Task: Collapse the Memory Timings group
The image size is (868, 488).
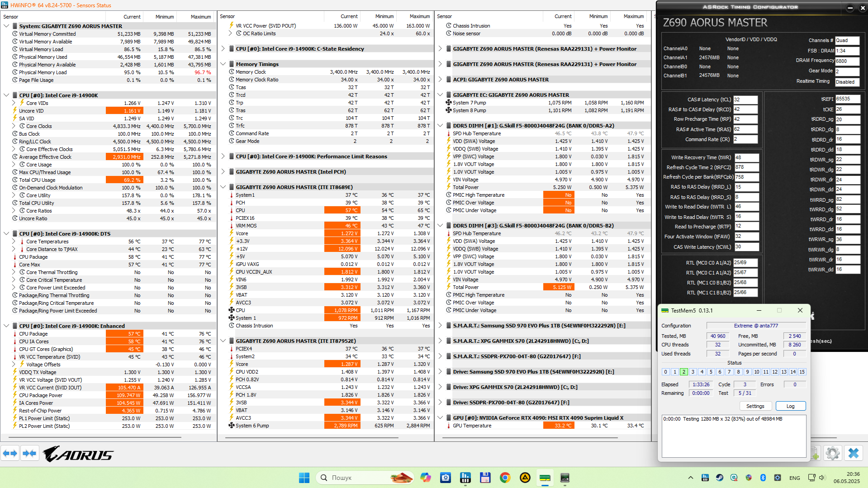Action: [x=223, y=64]
